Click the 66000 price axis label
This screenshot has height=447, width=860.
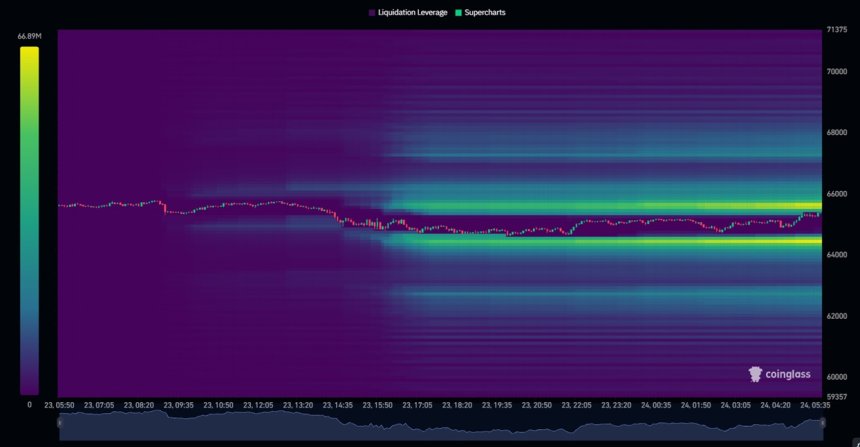[x=836, y=194]
